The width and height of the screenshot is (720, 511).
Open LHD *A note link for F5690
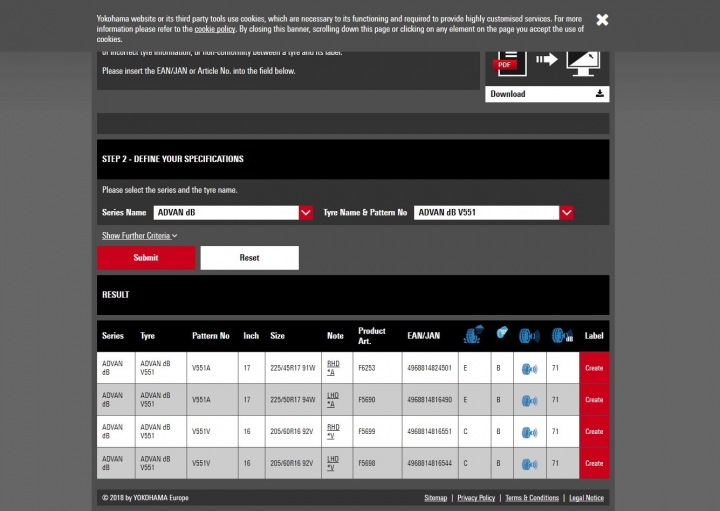coord(333,399)
